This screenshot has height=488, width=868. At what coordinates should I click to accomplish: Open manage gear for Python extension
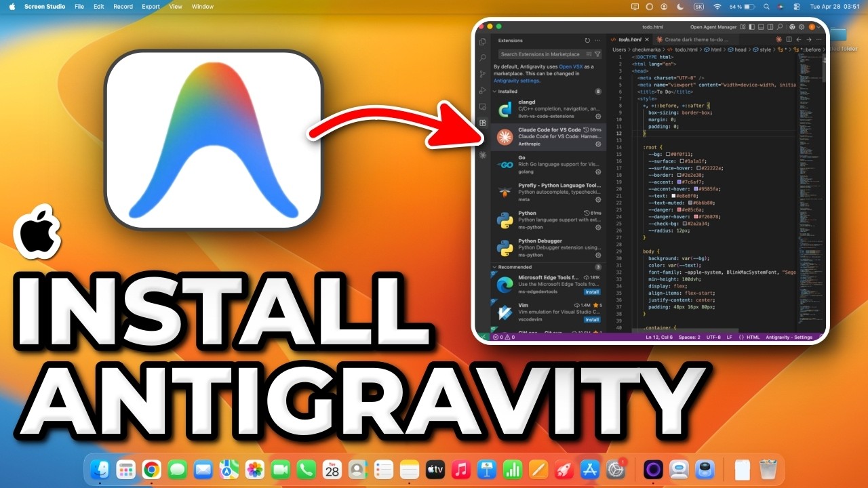point(598,228)
